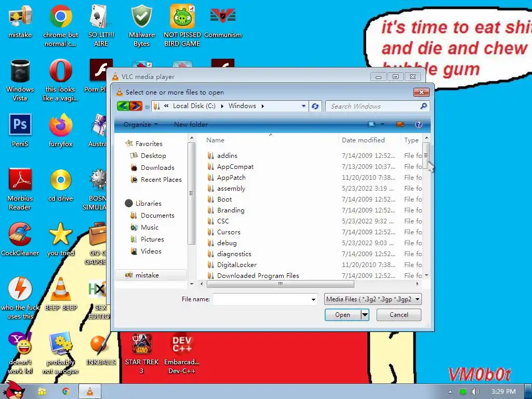Open the 'you tried' star icon
The image size is (532, 399).
(60, 239)
